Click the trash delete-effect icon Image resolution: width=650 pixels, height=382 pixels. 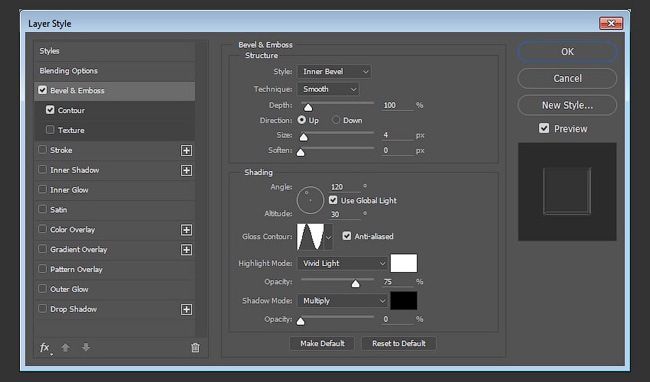click(x=195, y=348)
